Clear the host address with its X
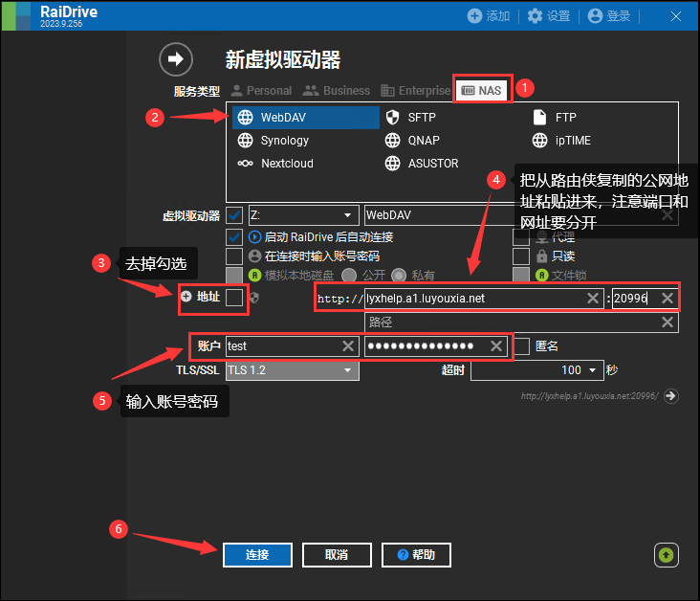This screenshot has height=601, width=700. coord(593,298)
